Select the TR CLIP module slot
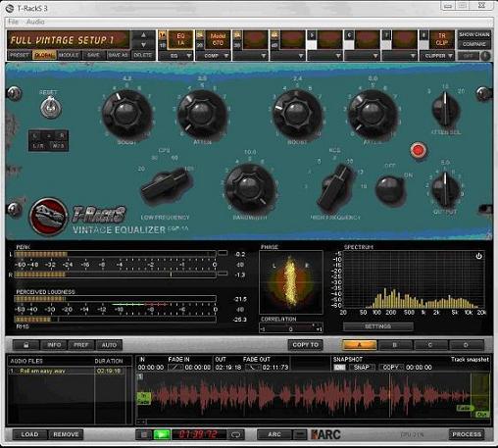 tap(441, 39)
